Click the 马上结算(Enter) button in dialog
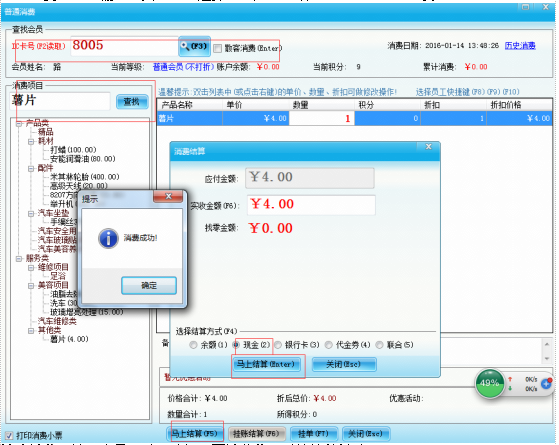This screenshot has width=559, height=445. point(266,364)
